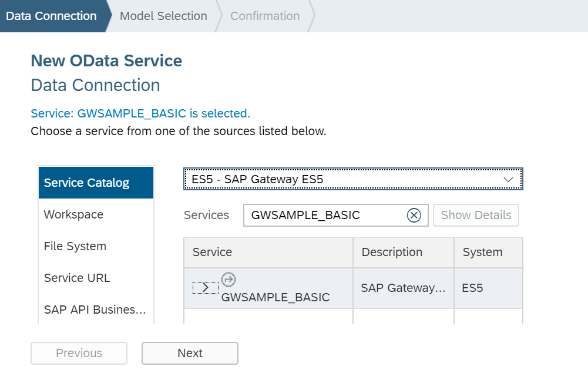
Task: Click the Show Details button
Action: [x=476, y=215]
